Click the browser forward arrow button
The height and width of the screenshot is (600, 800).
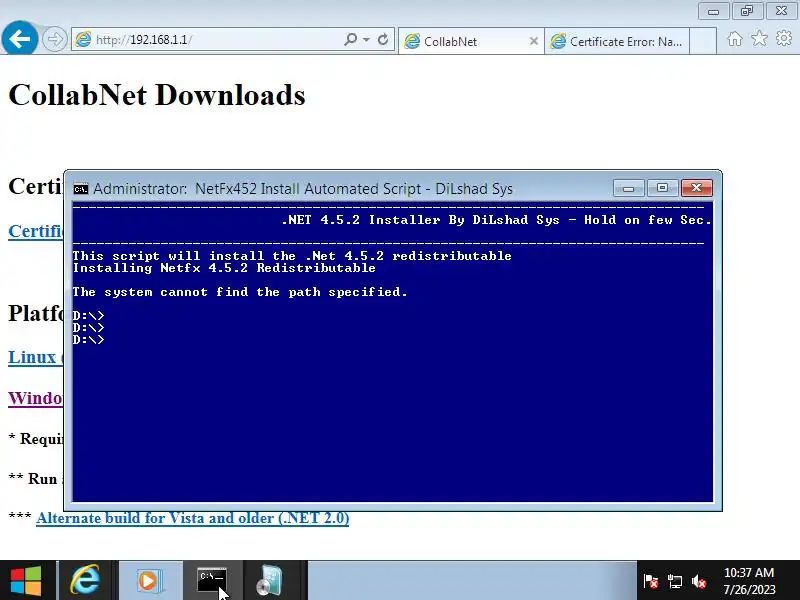(x=54, y=40)
